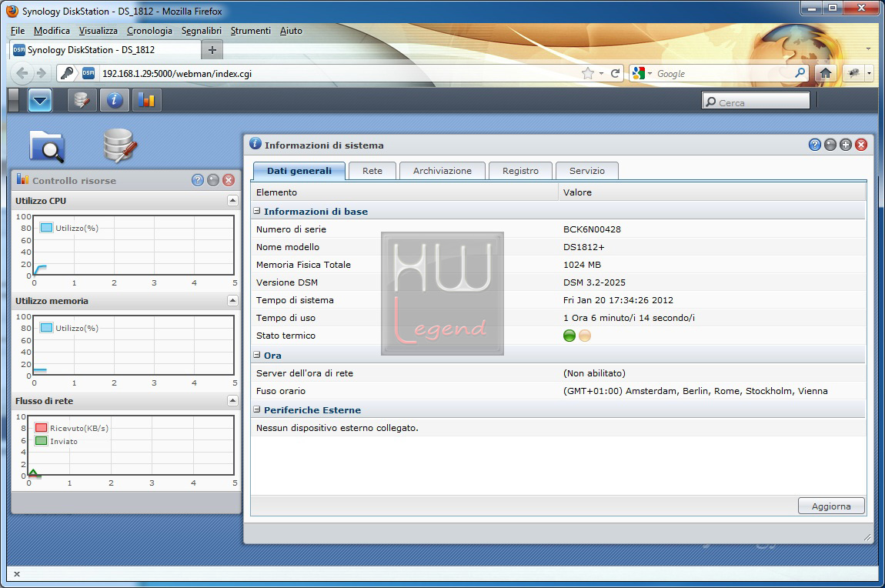The image size is (885, 588).
Task: Click the Valore column header
Action: coord(713,192)
